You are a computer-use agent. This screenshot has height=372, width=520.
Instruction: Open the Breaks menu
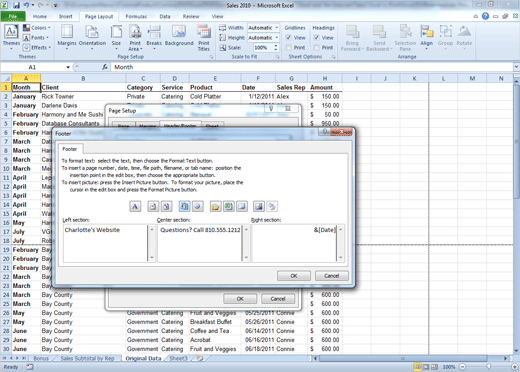click(154, 37)
